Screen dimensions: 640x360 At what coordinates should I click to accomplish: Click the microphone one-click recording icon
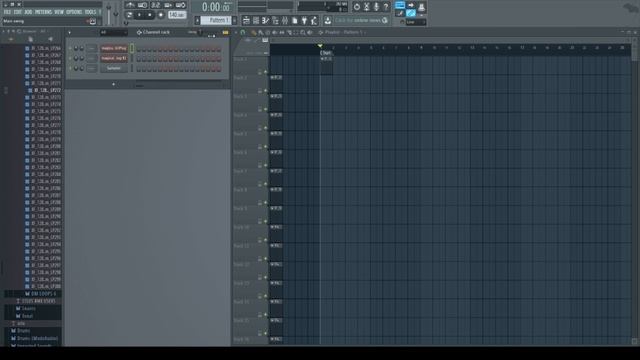pos(376,7)
